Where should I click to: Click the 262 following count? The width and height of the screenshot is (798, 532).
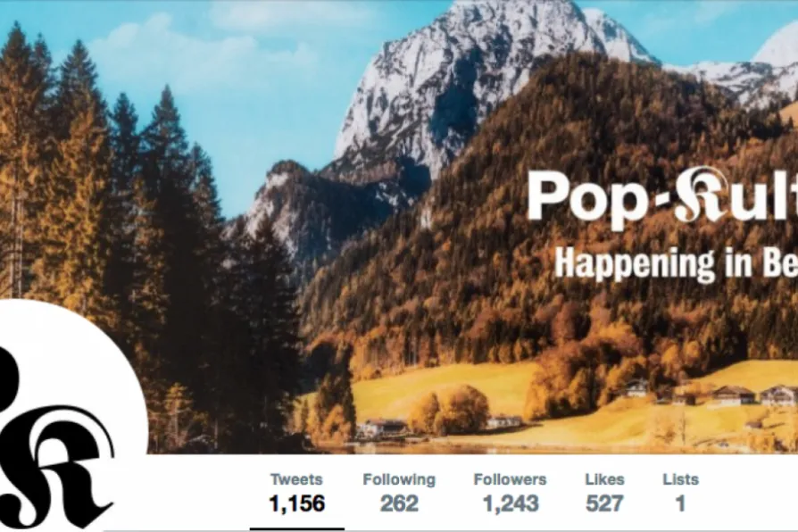point(399,503)
